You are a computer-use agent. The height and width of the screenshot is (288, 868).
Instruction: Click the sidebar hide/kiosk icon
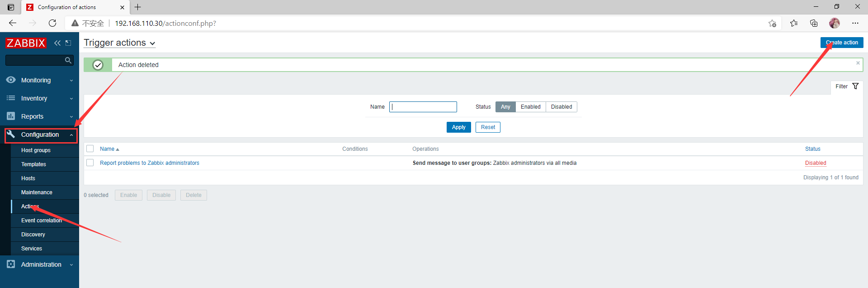click(x=68, y=43)
